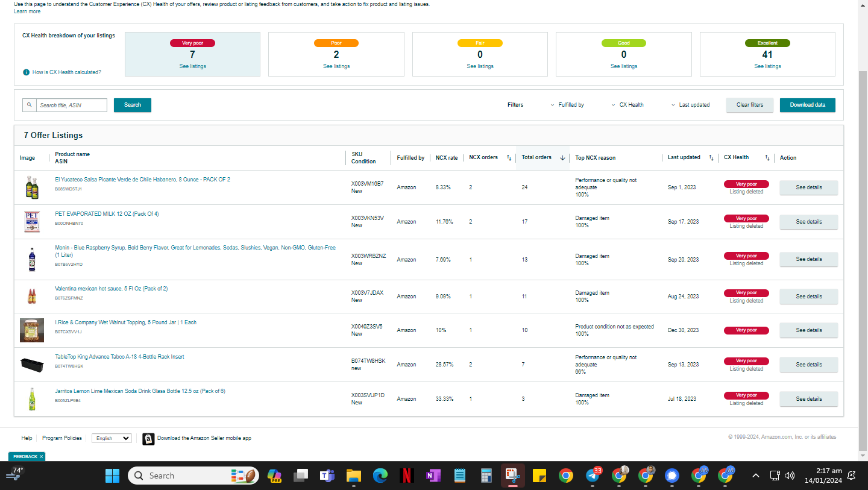Click Download the Amazon Seller mobile app
The height and width of the screenshot is (490, 868).
click(204, 438)
